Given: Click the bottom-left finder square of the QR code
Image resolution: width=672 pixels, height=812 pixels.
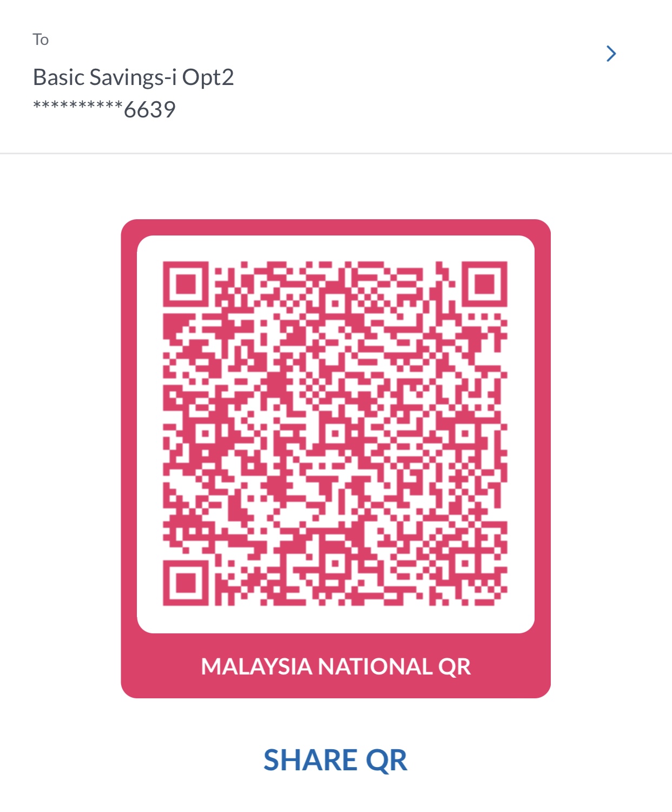Looking at the screenshot, I should click(186, 583).
